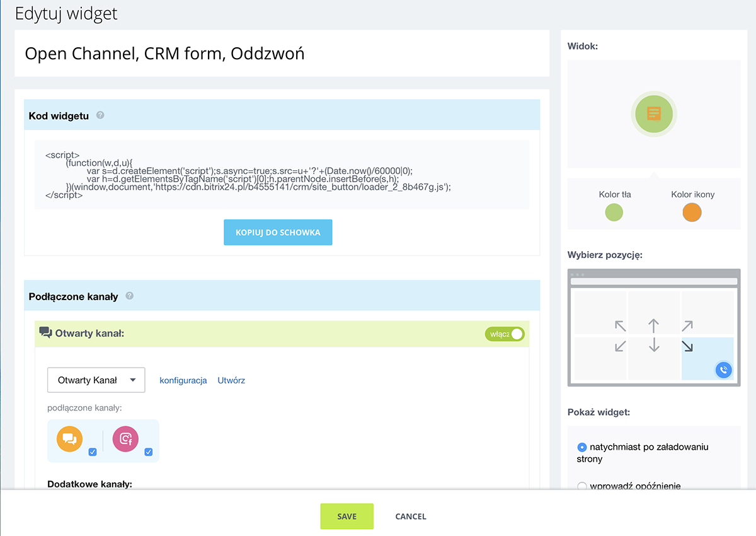
Task: Open the konfiguracja link
Action: point(183,380)
